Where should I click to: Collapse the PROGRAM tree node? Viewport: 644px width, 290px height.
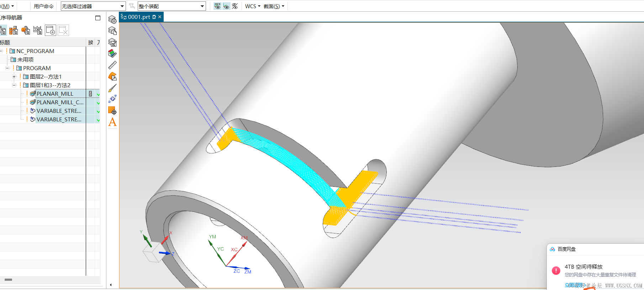pyautogui.click(x=7, y=68)
